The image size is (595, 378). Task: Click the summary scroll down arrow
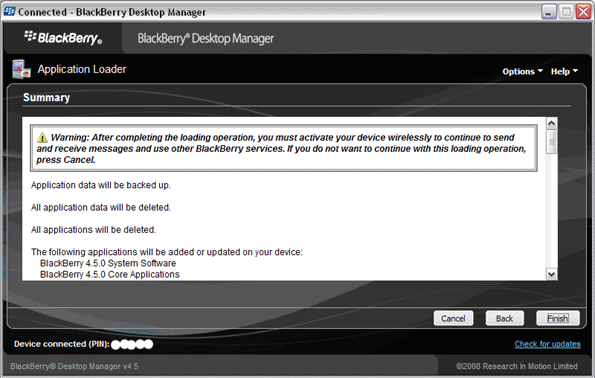click(x=551, y=274)
